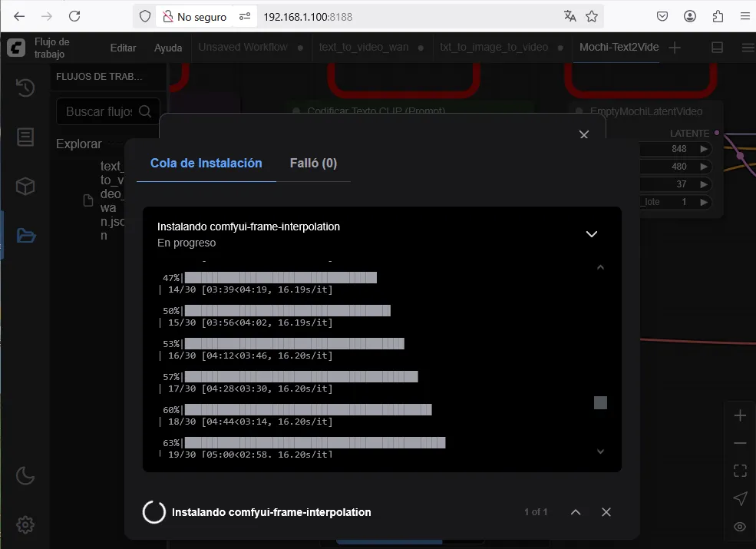Select the Cola de Instalación tab
756x549 pixels.
(x=206, y=163)
